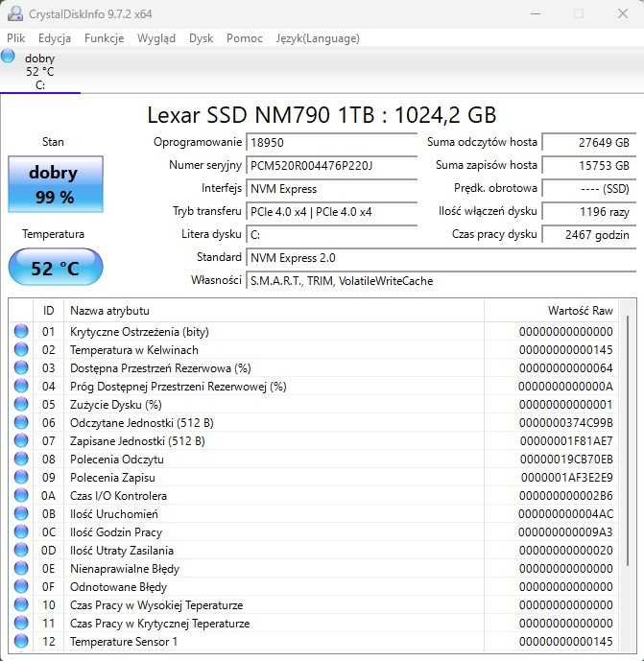Viewport: 644px width, 661px height.
Task: Click the power-on hours 2467 godzin
Action: (588, 235)
